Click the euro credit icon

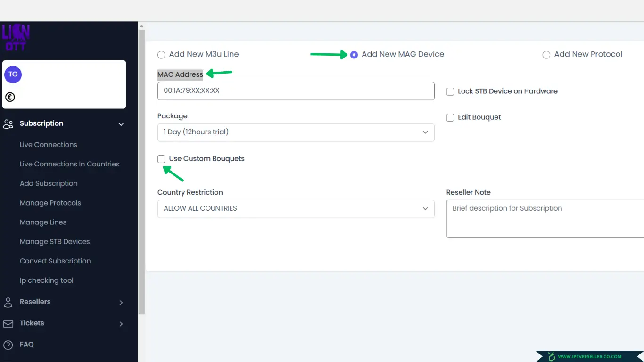pyautogui.click(x=10, y=97)
